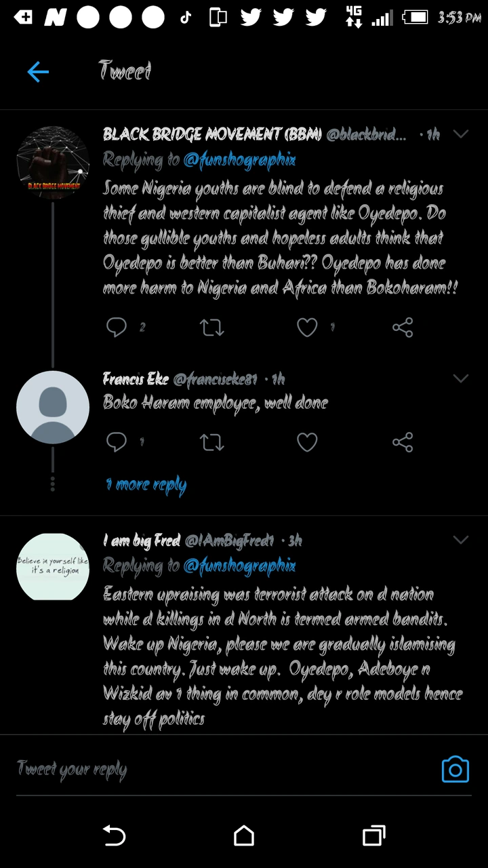The height and width of the screenshot is (868, 488).
Task: Tap the back arrow beside Tweet
Action: coord(38,72)
